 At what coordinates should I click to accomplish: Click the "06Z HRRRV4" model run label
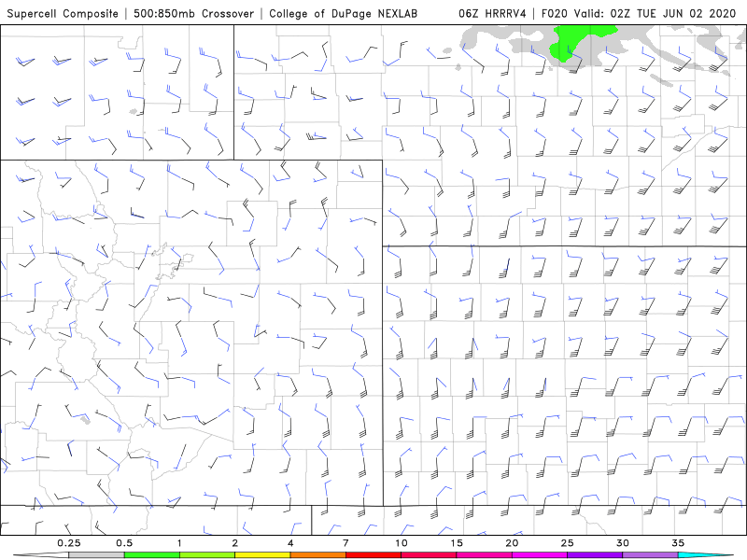(492, 13)
